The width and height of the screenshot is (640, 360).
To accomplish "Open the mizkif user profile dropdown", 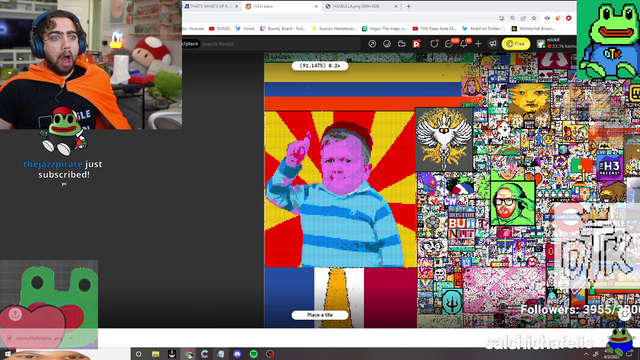I will click(556, 44).
